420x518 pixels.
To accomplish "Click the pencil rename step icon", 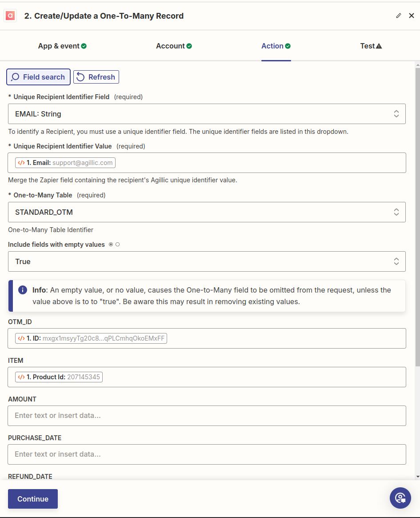I will pos(399,16).
